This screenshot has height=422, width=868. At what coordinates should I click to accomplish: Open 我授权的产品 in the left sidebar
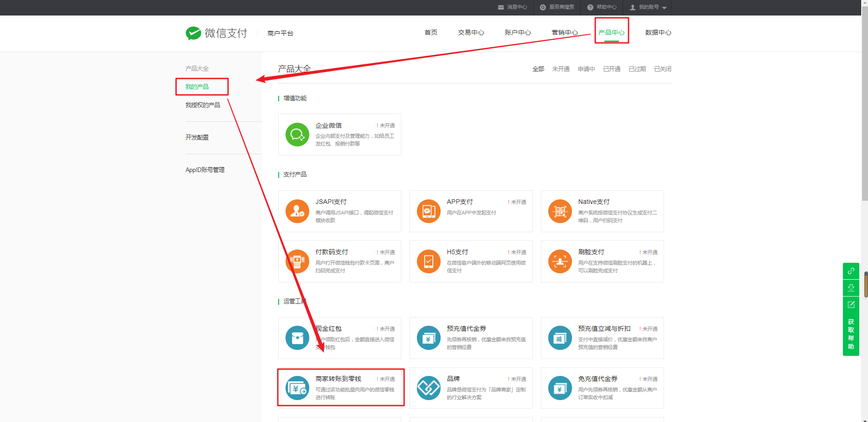pos(203,105)
